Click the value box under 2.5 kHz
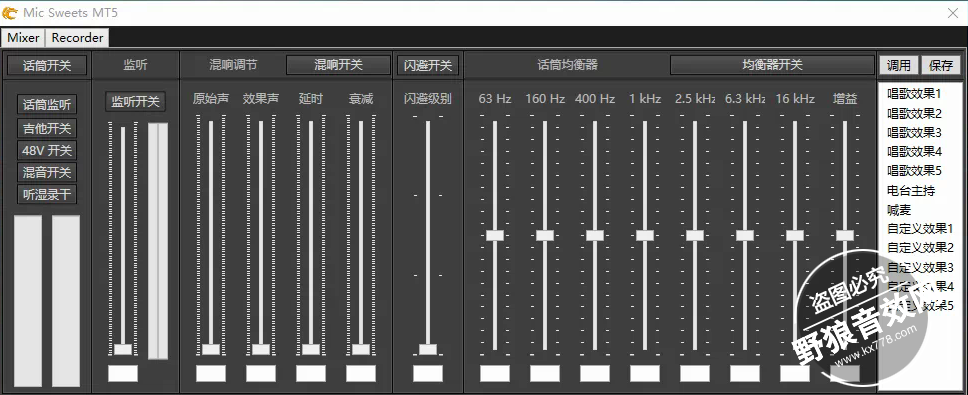The width and height of the screenshot is (968, 395). [x=695, y=373]
